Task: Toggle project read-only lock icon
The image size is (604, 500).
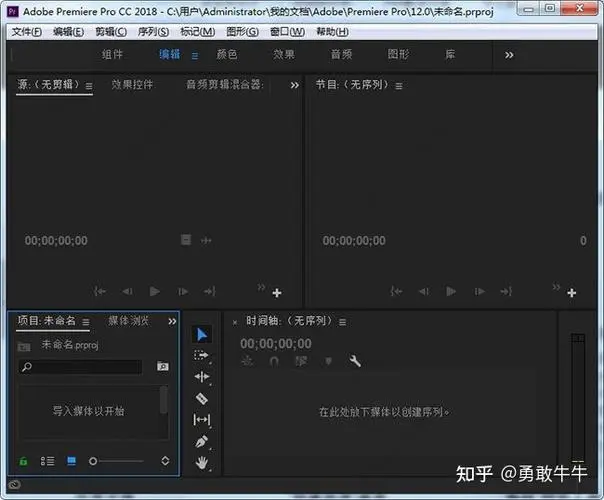Action: pos(23,461)
